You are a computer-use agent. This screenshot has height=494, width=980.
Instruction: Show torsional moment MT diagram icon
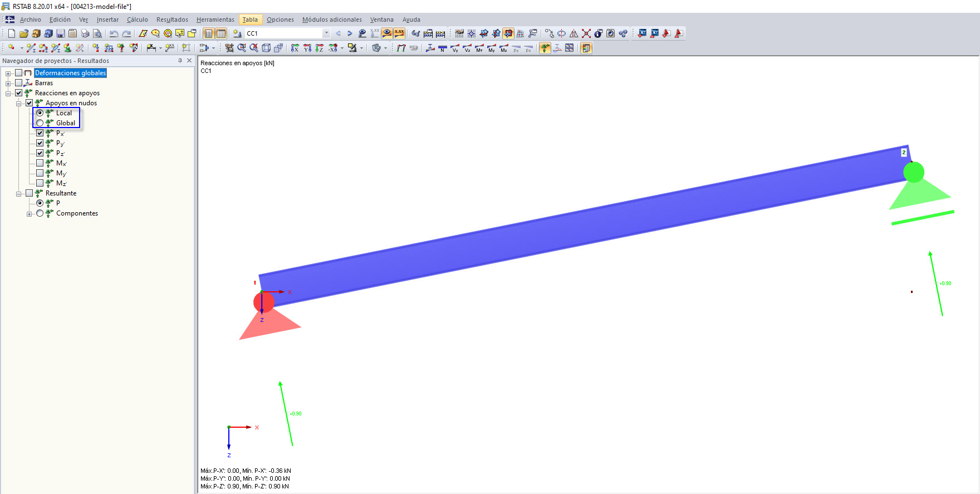479,48
